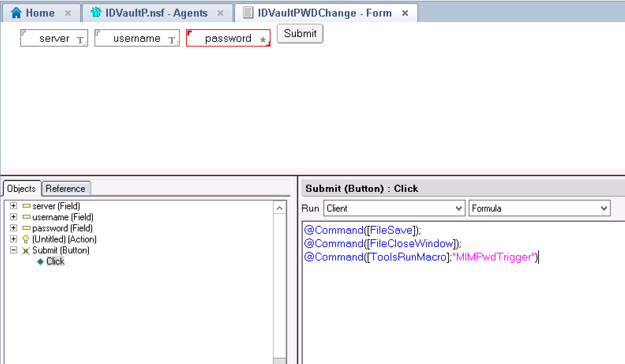Switch to the Reference tab

[x=66, y=188]
